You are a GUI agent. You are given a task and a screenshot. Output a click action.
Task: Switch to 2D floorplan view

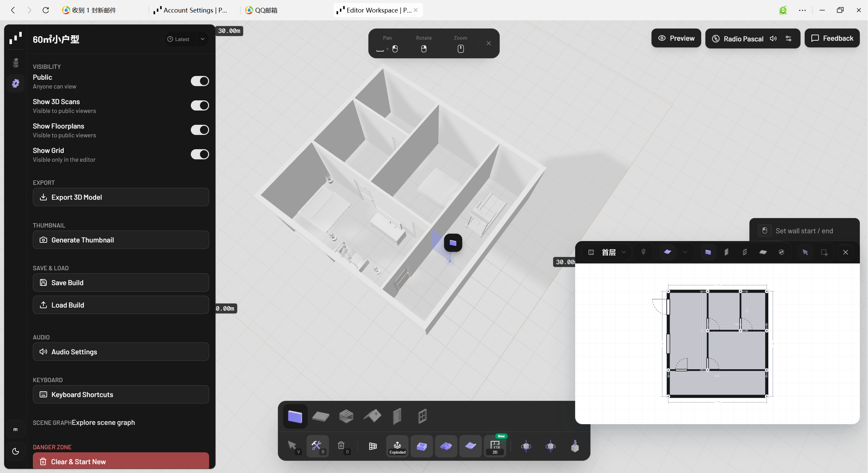click(495, 446)
